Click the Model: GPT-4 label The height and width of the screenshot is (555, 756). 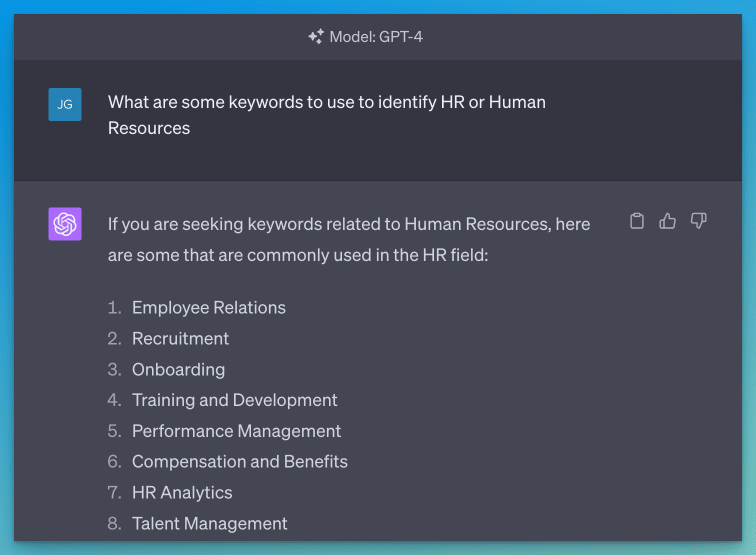point(376,36)
